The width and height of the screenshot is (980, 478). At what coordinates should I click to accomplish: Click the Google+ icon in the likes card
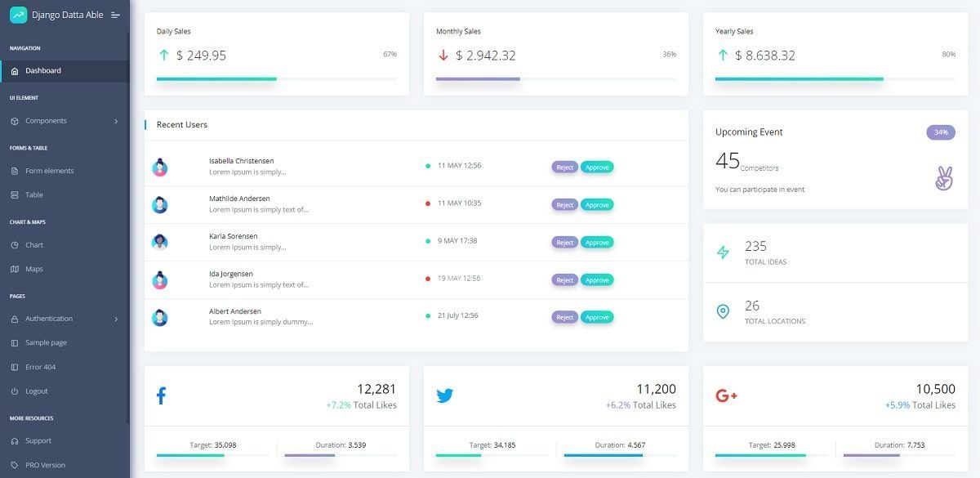(726, 395)
